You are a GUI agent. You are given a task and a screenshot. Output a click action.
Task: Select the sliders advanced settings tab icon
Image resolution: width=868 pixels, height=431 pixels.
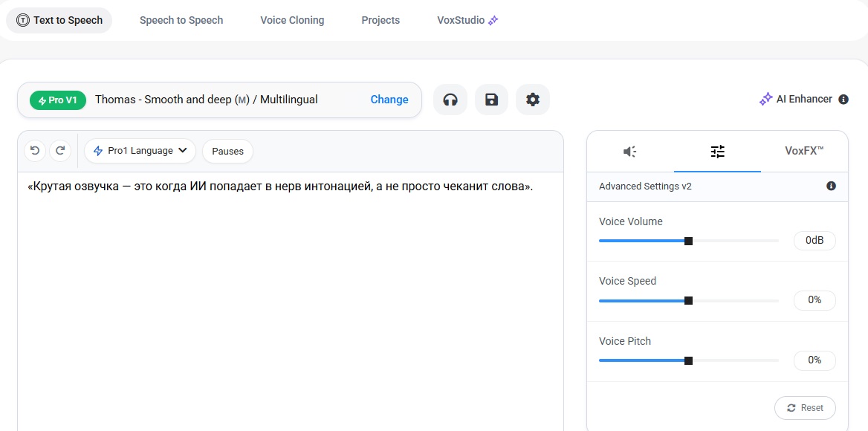pos(717,152)
